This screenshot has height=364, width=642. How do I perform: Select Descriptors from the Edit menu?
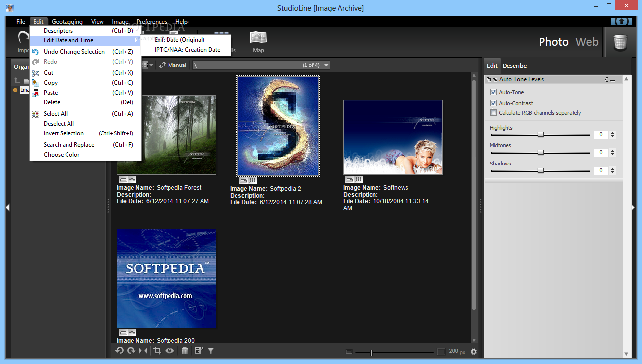coord(86,31)
